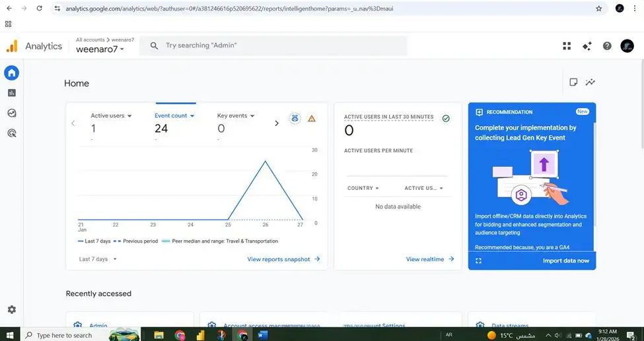Open the Reports icon in left sidebar
The width and height of the screenshot is (644, 341).
[x=11, y=93]
